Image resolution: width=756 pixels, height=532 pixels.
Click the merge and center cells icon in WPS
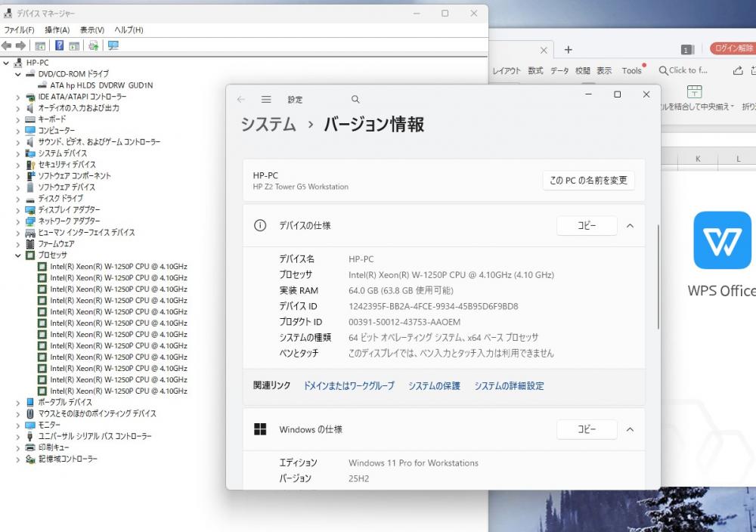click(x=694, y=91)
